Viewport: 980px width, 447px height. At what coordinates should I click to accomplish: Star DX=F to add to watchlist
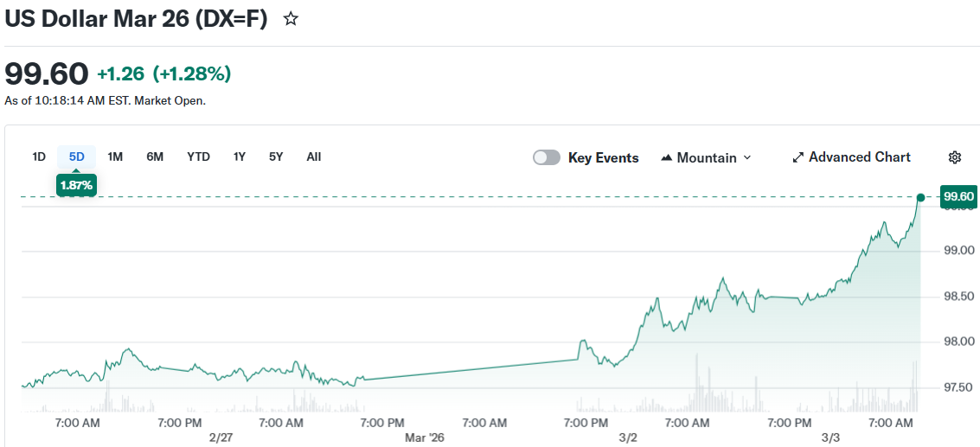tap(291, 19)
